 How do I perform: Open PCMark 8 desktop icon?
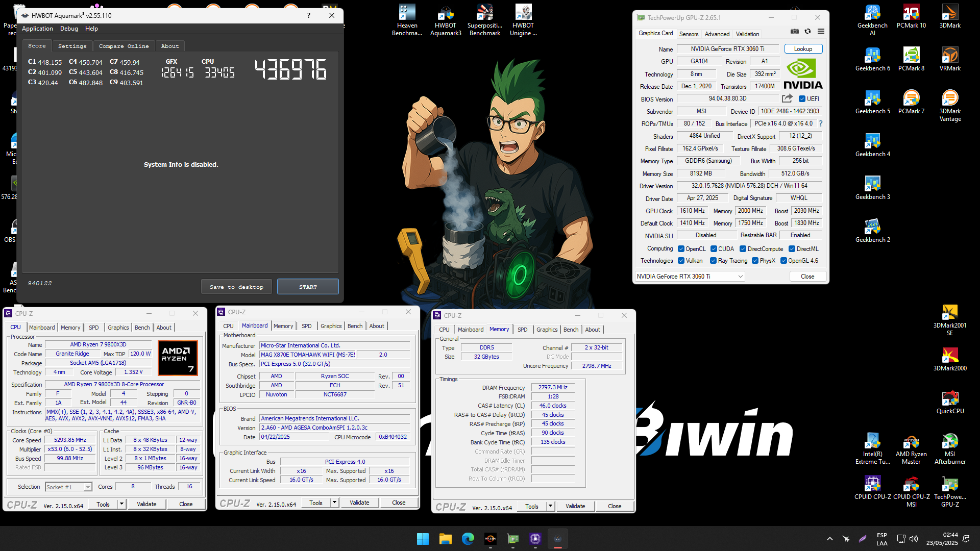click(x=911, y=59)
